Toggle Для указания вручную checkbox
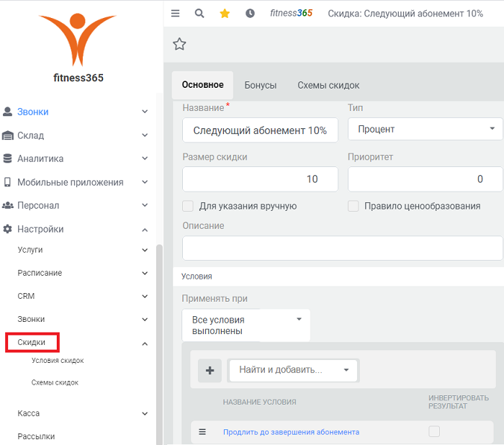 tap(188, 206)
